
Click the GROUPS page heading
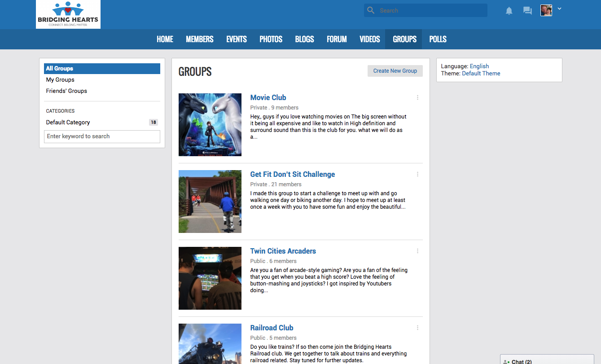pyautogui.click(x=195, y=71)
